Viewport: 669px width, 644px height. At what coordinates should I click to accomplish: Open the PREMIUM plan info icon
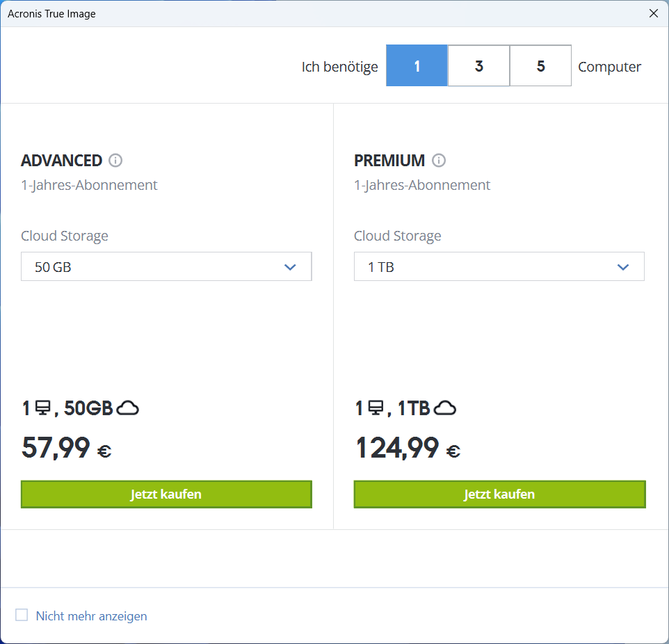(x=439, y=161)
